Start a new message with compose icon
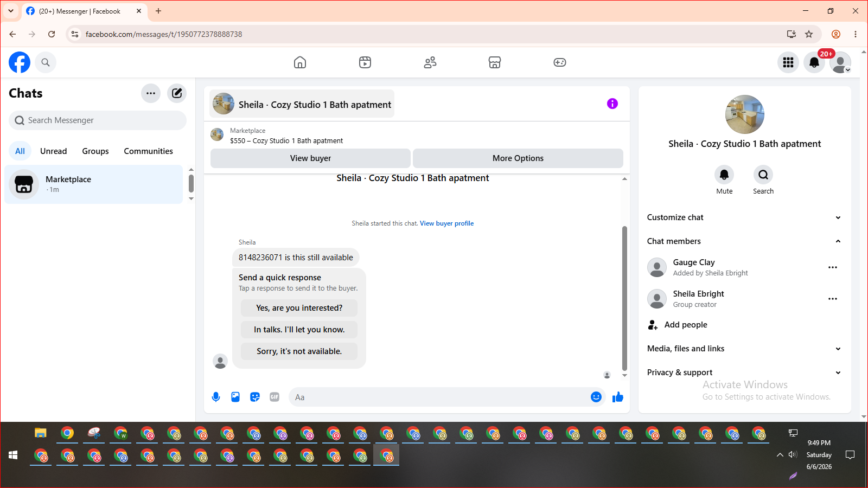 click(177, 93)
